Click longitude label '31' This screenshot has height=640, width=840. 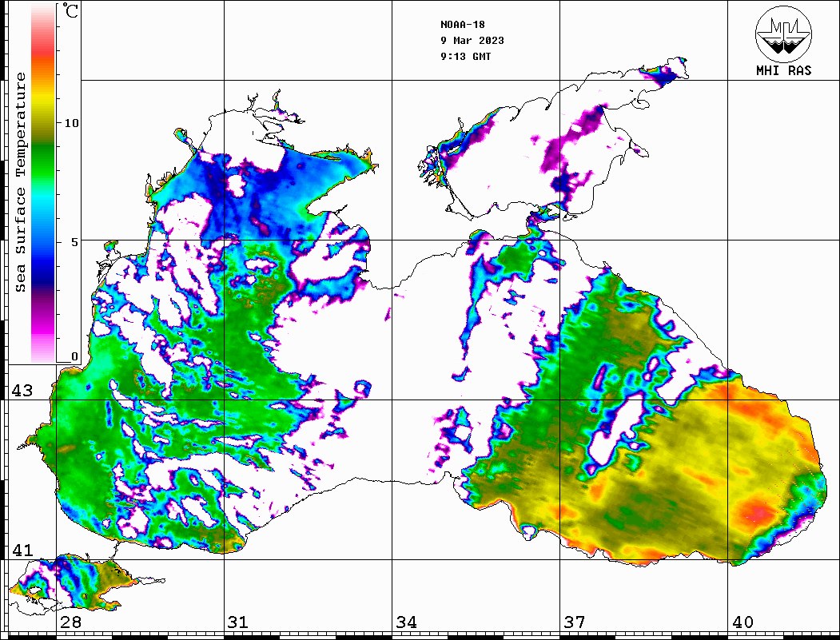click(238, 622)
